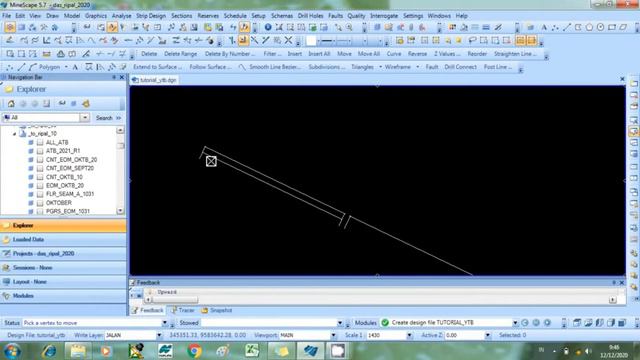Screen dimensions: 640x360
Task: Click the Smooth Line Bezier button
Action: [270, 67]
